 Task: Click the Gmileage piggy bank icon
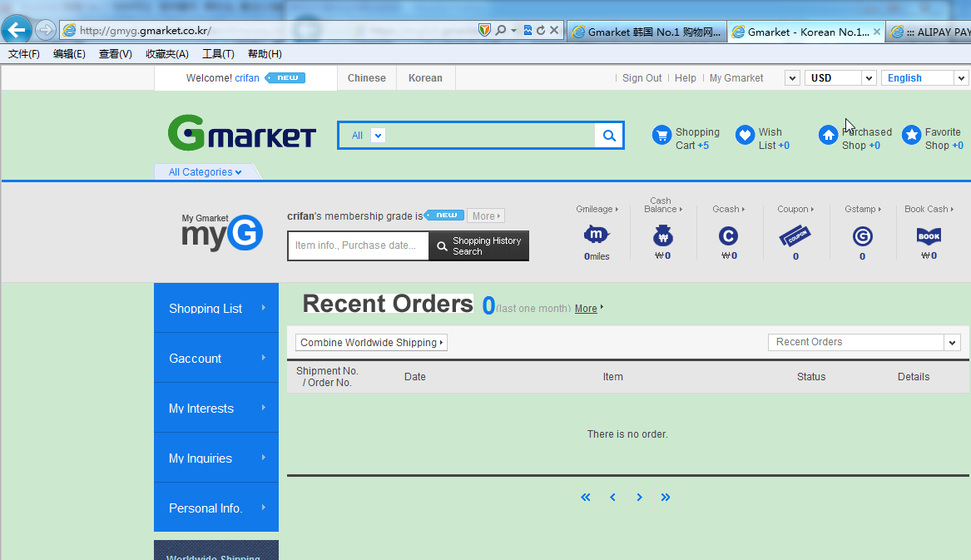[x=597, y=235]
